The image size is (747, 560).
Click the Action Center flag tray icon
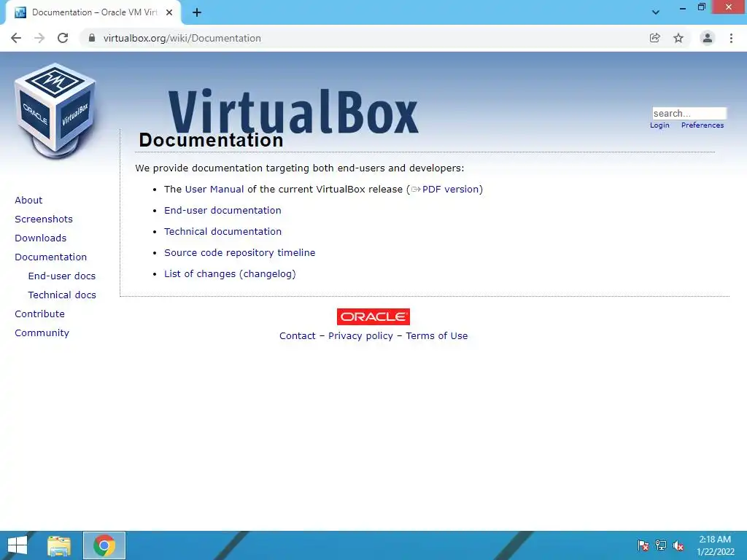tap(643, 545)
